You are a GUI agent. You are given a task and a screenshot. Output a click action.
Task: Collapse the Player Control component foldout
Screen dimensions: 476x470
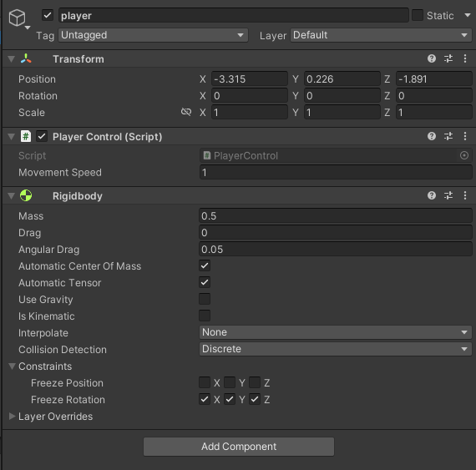pyautogui.click(x=12, y=137)
